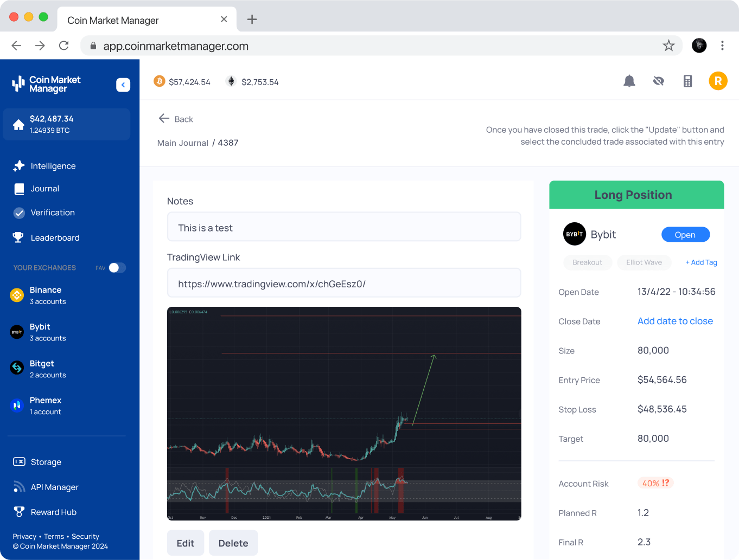The height and width of the screenshot is (560, 739).
Task: Open the Verification page
Action: 52,213
